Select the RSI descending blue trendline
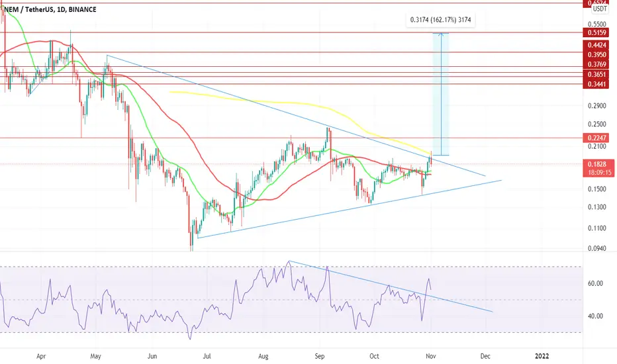 pyautogui.click(x=391, y=286)
